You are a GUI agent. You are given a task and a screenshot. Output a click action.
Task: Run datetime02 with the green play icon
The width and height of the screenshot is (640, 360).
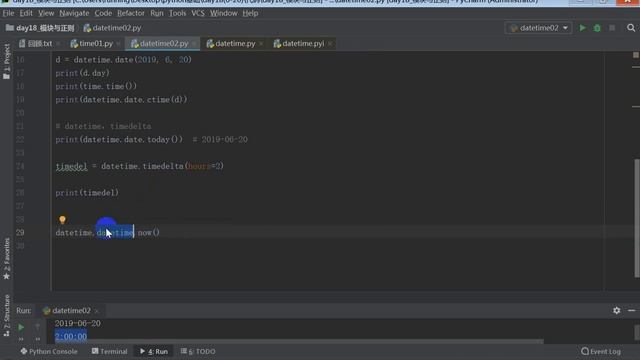point(582,28)
